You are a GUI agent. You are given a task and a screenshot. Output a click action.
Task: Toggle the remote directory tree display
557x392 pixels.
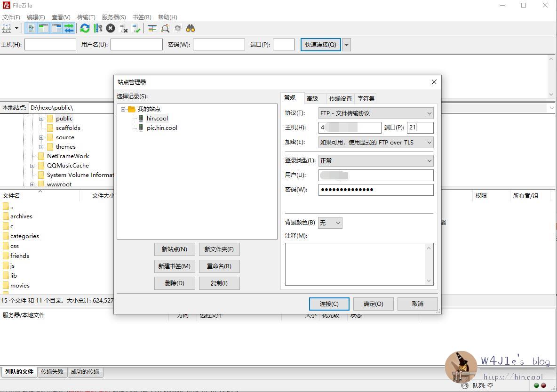coord(56,28)
